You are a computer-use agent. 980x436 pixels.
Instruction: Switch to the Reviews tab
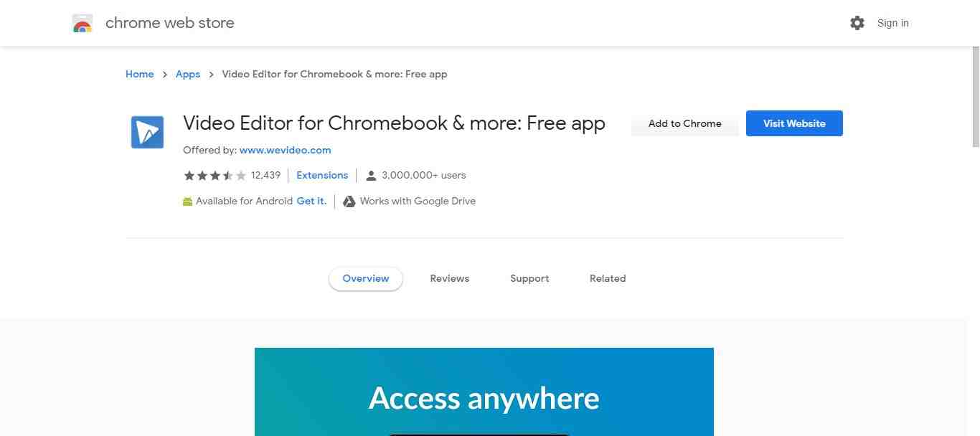pos(449,278)
